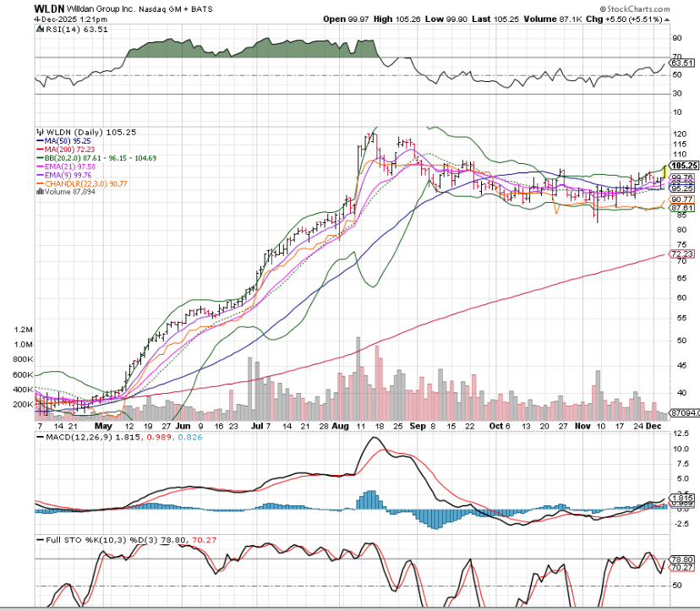Image resolution: width=700 pixels, height=611 pixels.
Task: Click the RSI(14) area chart icon
Action: tap(39, 30)
